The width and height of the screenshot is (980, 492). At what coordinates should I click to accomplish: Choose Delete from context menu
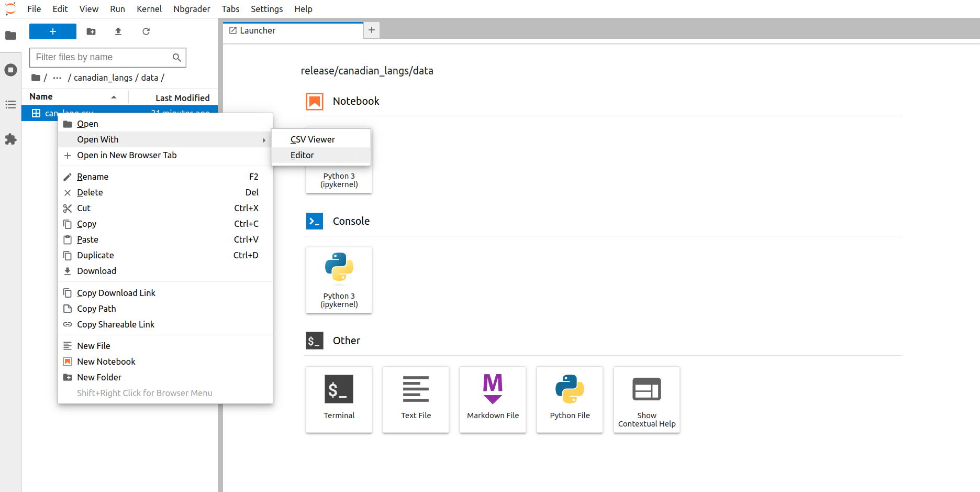[x=165, y=192]
